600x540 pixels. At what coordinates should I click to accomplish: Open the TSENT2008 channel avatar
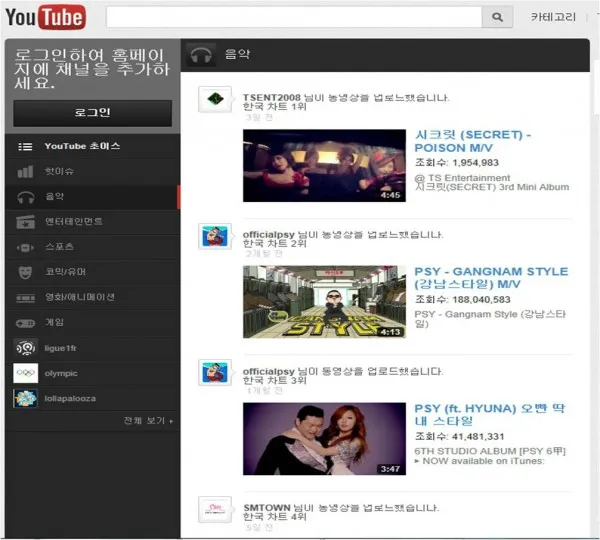[x=215, y=99]
